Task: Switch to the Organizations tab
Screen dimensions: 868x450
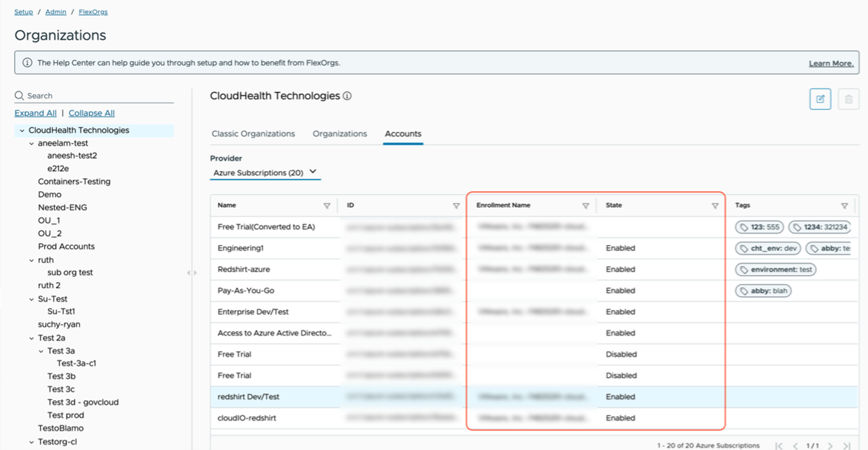Action: coord(340,134)
